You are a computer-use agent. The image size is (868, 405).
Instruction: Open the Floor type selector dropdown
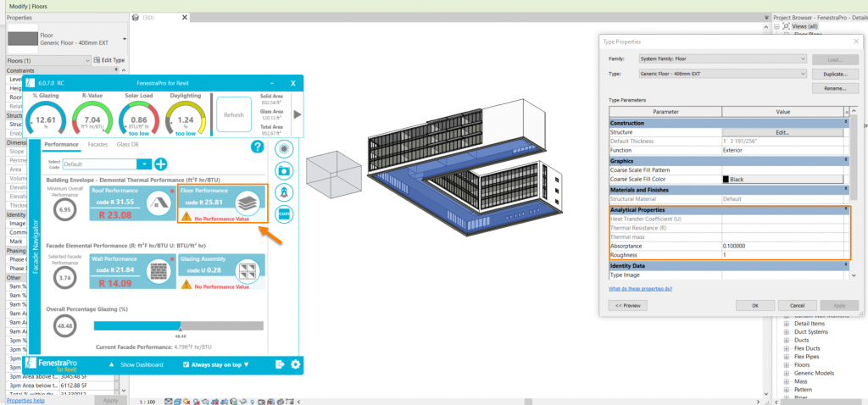(x=124, y=39)
